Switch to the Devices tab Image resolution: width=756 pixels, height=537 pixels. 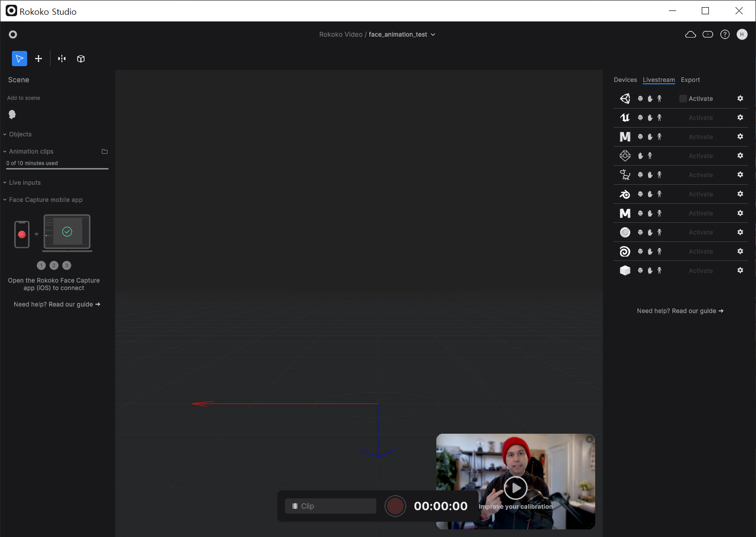point(625,80)
